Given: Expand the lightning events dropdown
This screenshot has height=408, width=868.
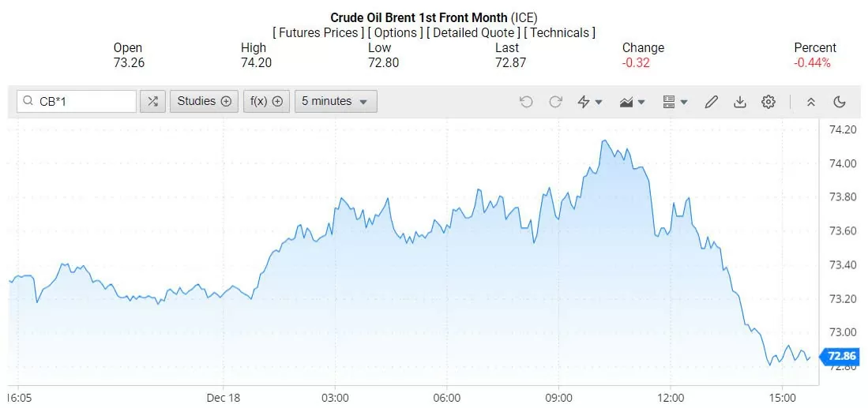Looking at the screenshot, I should click(590, 101).
